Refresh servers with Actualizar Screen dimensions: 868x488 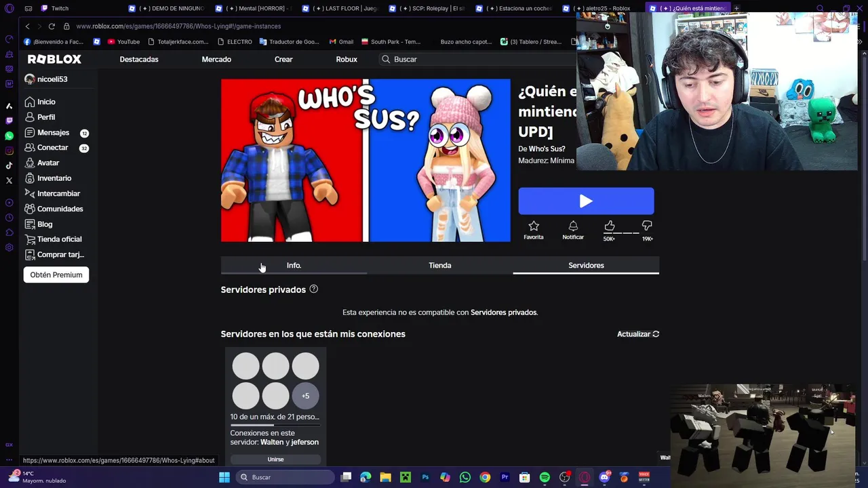[638, 334]
